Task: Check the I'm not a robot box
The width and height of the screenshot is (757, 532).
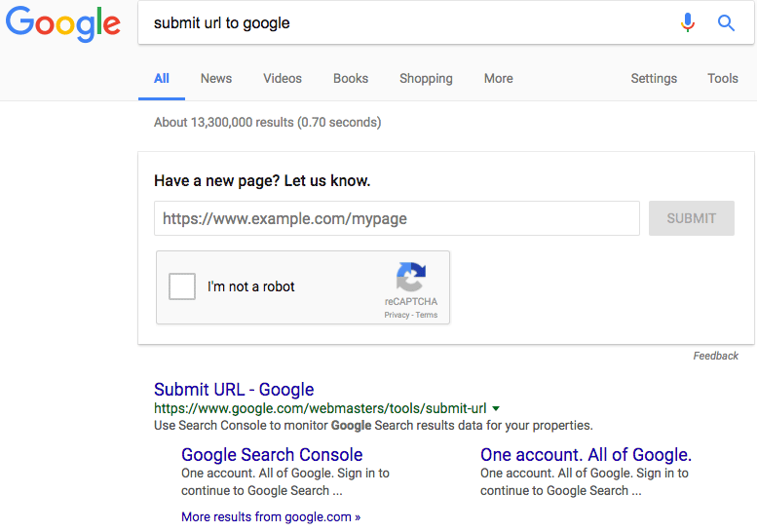Action: [x=182, y=286]
